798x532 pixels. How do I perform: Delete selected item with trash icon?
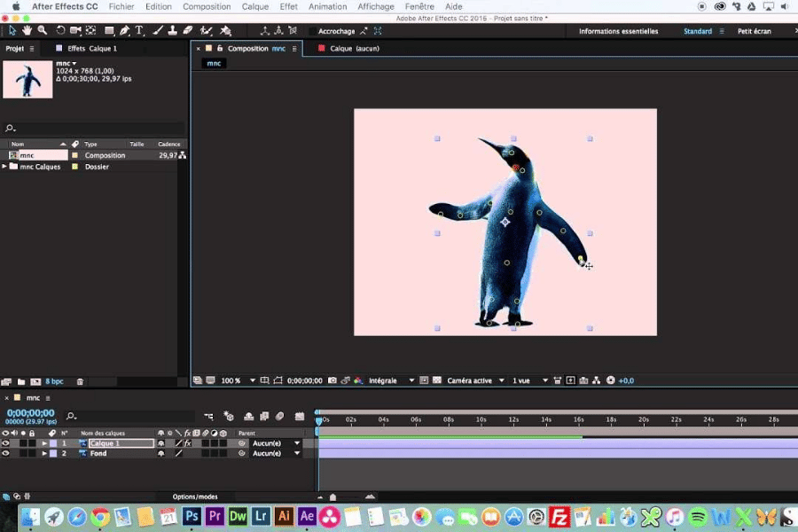(80, 381)
